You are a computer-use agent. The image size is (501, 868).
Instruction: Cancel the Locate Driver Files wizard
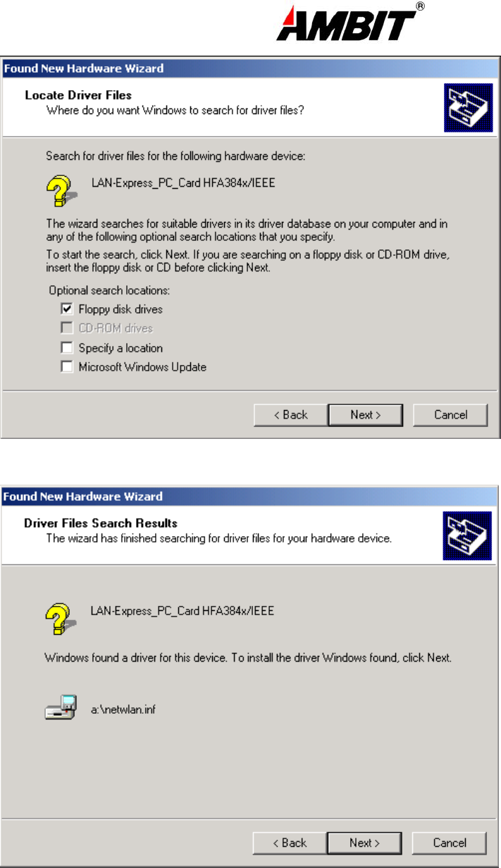[450, 415]
